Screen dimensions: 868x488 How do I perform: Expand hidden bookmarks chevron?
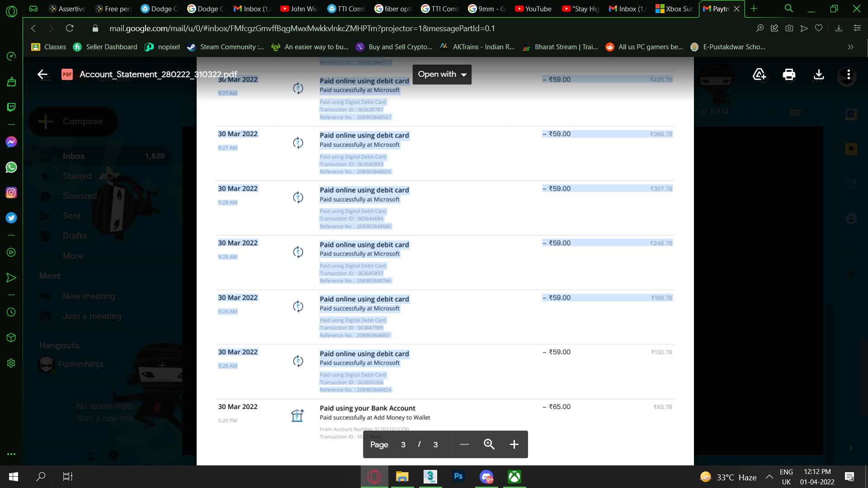tap(850, 47)
